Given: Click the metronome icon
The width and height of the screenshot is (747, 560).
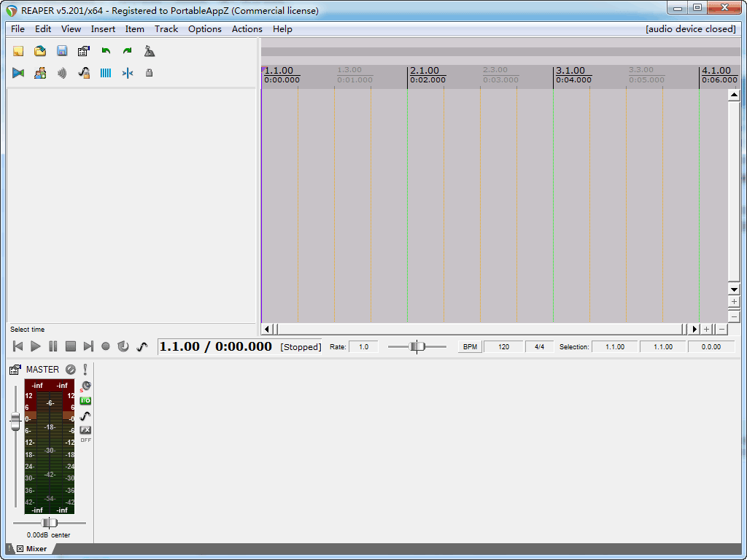Looking at the screenshot, I should coord(150,51).
